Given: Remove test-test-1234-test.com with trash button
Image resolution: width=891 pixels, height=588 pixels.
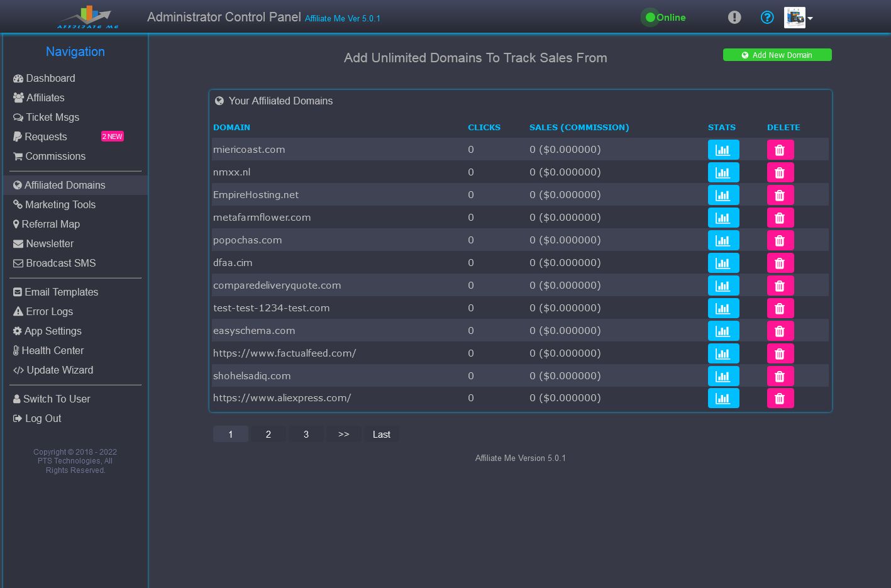Looking at the screenshot, I should pos(780,308).
